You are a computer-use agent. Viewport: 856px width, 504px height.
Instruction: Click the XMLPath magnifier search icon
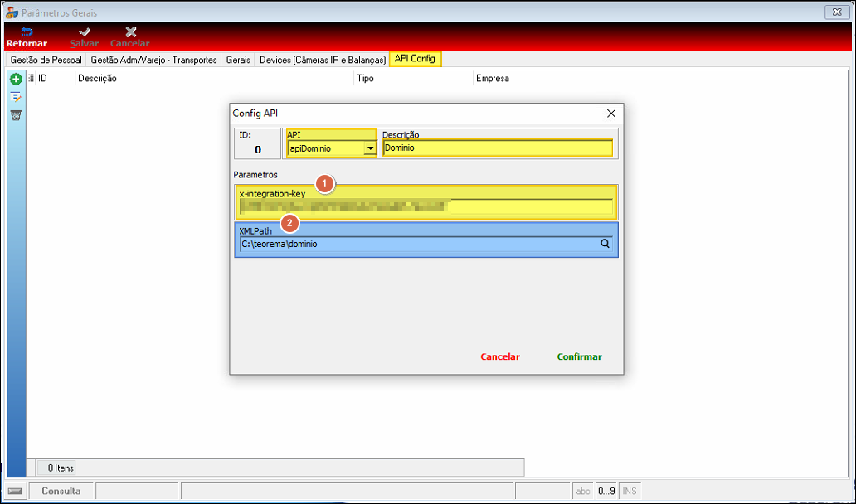click(605, 244)
